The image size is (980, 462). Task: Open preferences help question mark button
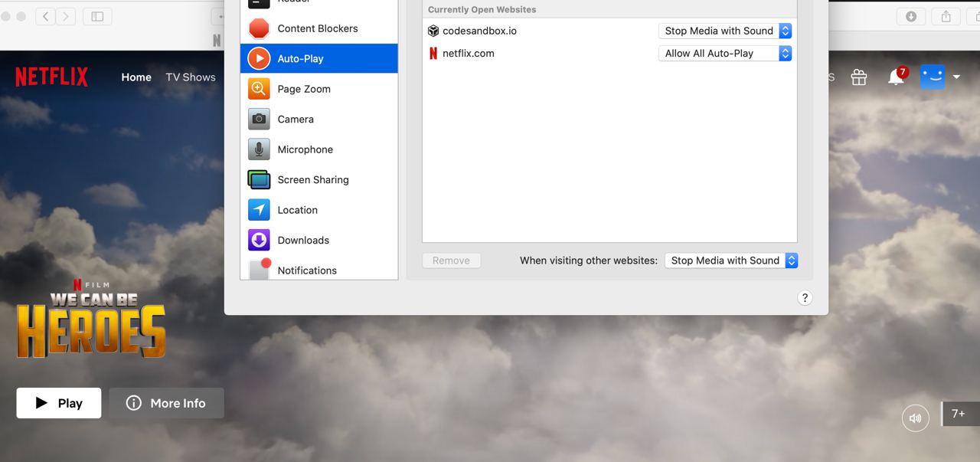coord(804,298)
